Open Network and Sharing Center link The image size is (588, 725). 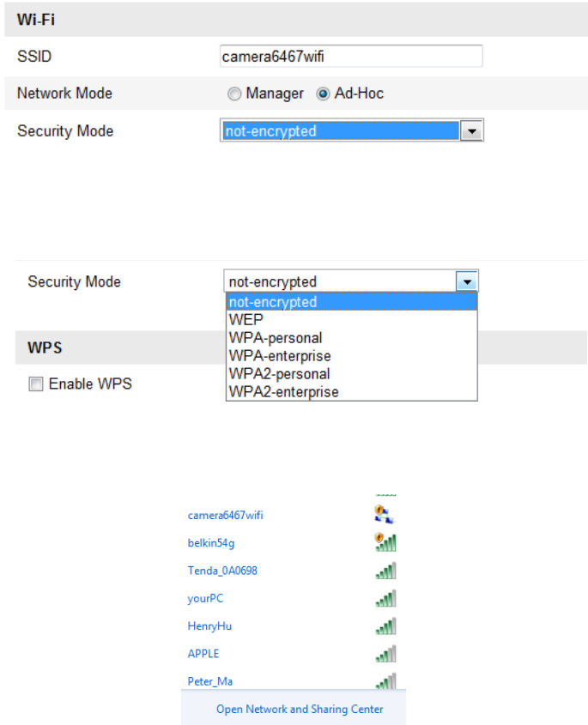tap(300, 709)
